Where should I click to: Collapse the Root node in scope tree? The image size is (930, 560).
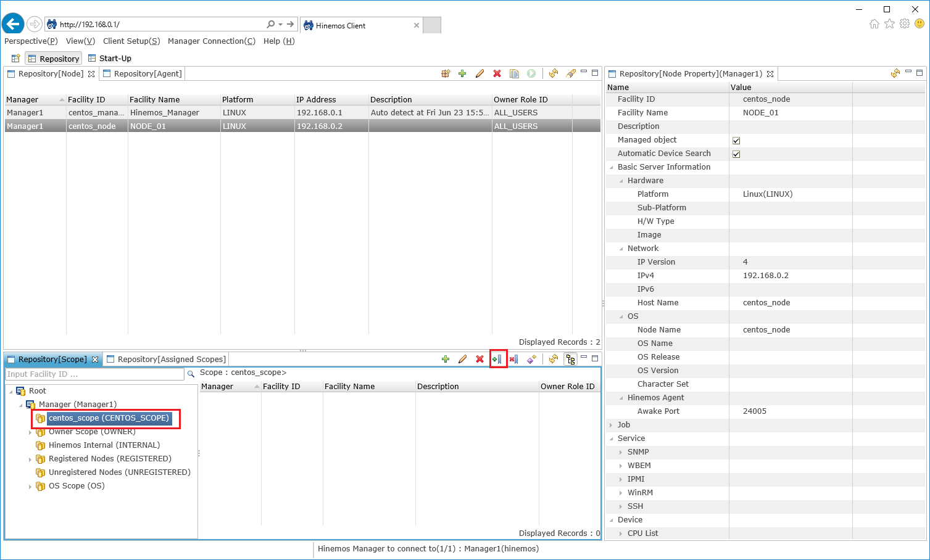(x=10, y=392)
